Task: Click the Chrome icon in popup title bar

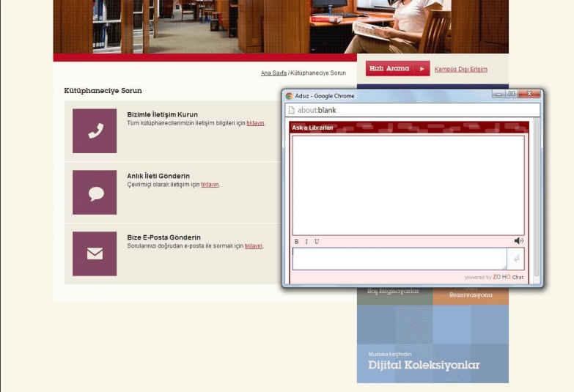Action: (x=289, y=96)
